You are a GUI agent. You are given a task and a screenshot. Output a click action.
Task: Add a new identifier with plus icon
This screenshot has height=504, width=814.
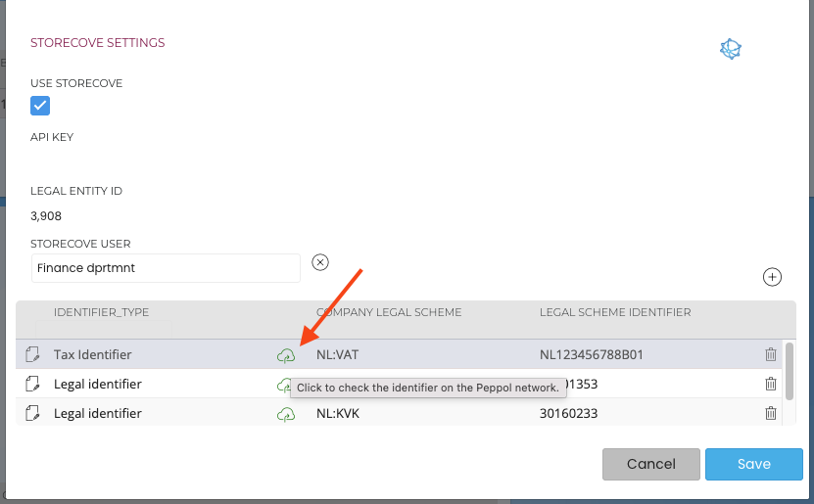tap(772, 277)
